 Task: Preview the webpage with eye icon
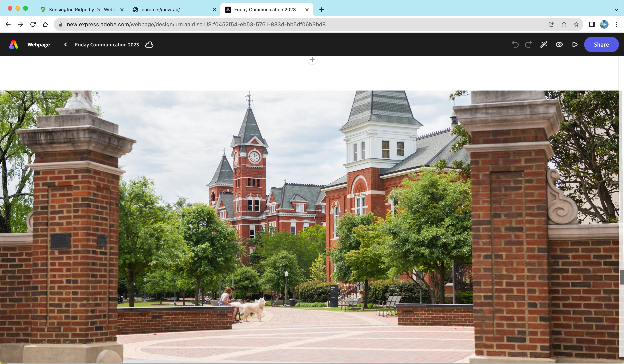pos(559,44)
